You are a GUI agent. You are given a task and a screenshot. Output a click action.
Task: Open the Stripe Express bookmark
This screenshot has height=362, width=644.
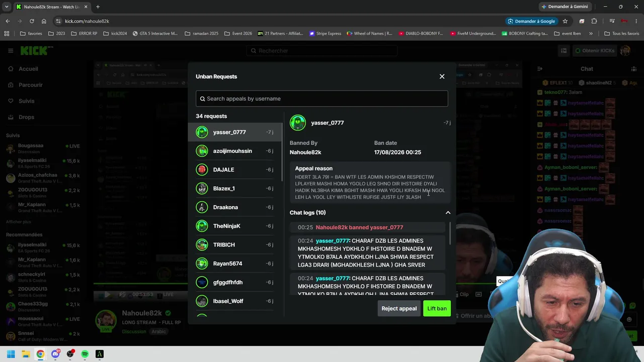point(325,34)
